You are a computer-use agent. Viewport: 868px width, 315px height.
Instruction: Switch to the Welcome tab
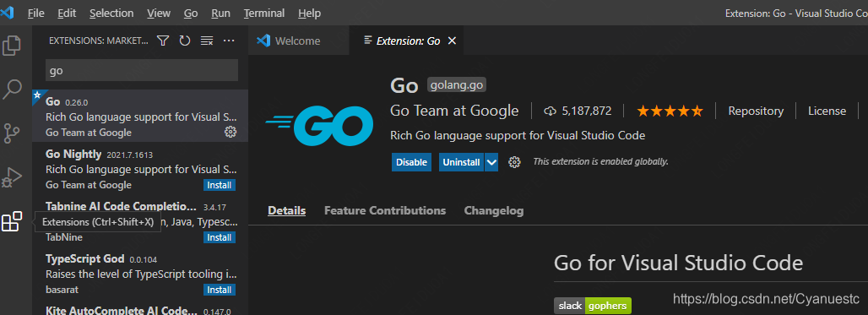(x=299, y=41)
